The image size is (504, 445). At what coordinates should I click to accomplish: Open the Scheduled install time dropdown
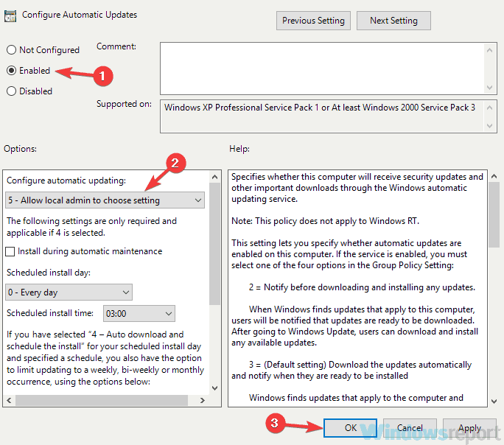tap(139, 313)
